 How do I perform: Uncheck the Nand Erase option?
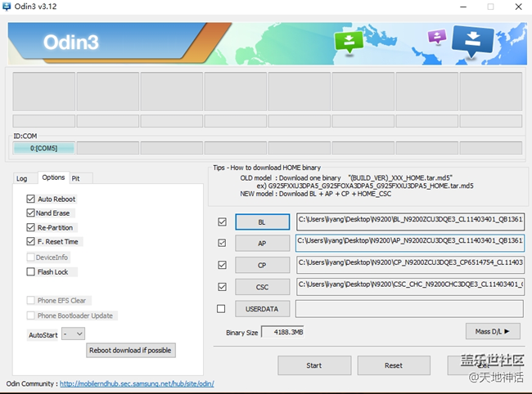pyautogui.click(x=30, y=213)
